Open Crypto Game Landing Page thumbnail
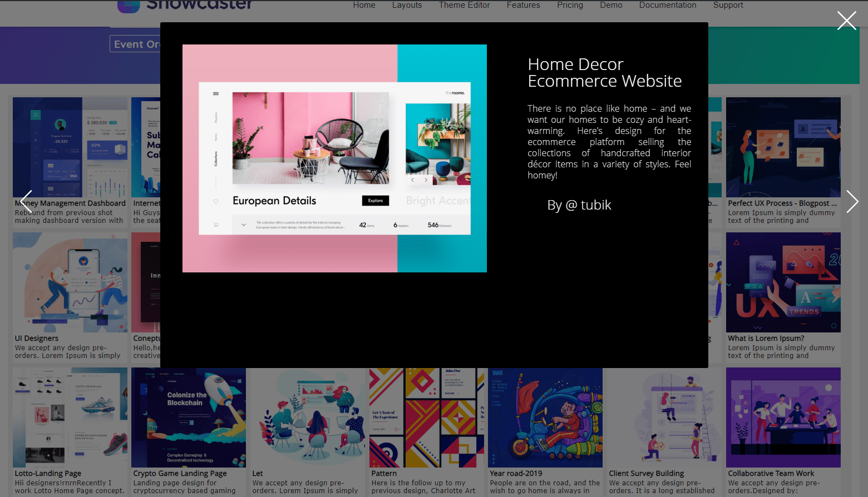The width and height of the screenshot is (868, 497). [189, 418]
